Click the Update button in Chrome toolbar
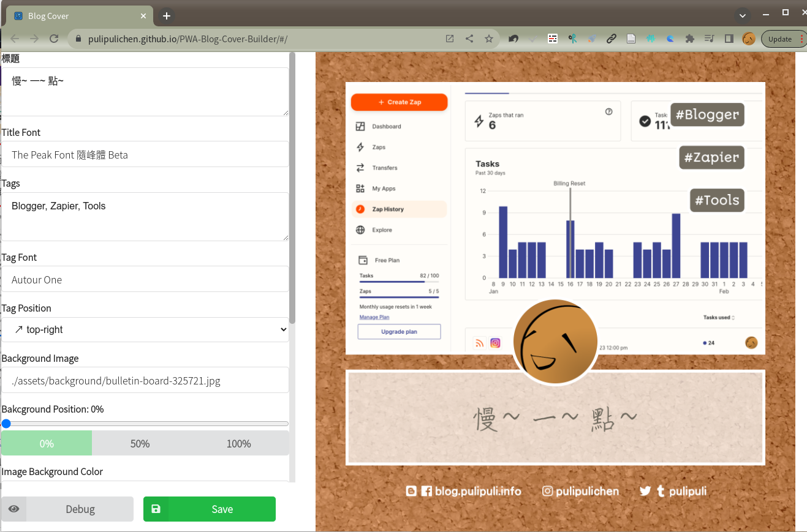Image resolution: width=807 pixels, height=532 pixels. tap(784, 39)
